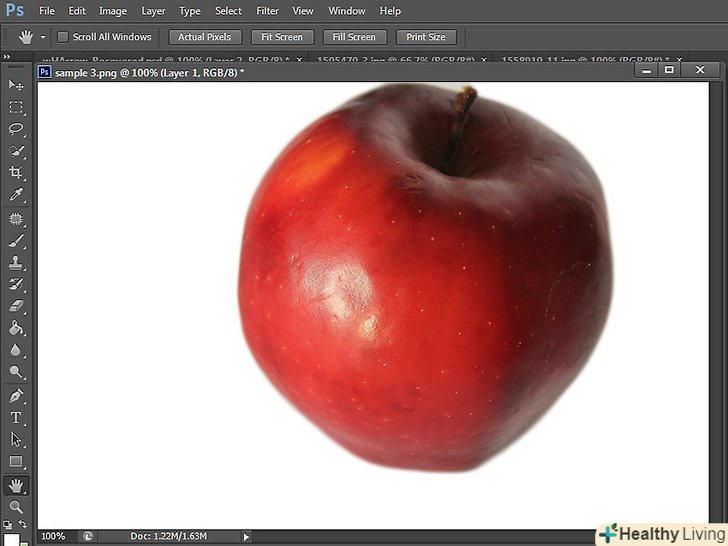Select the Clone Stamp tool

[x=16, y=262]
